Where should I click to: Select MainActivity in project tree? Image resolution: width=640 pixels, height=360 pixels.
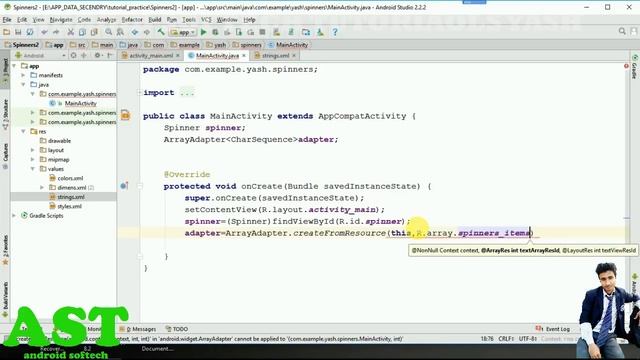[x=80, y=103]
